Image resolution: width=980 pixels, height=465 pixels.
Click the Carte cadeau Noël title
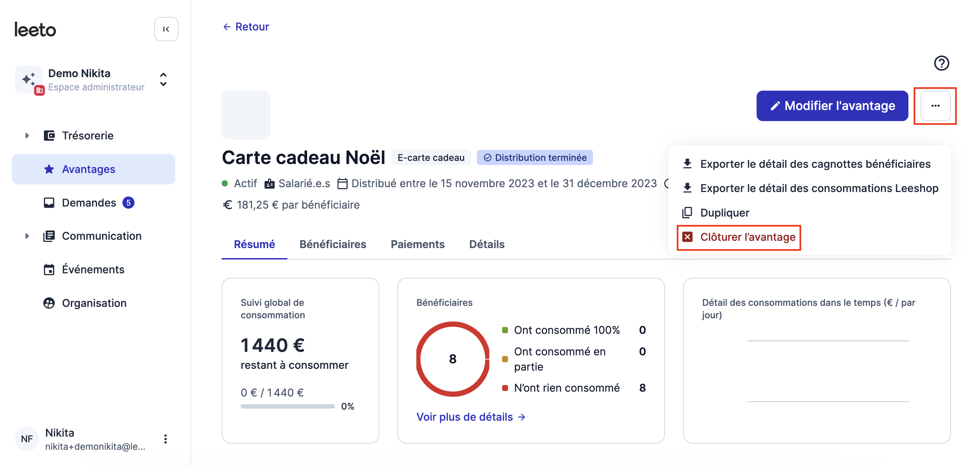303,157
